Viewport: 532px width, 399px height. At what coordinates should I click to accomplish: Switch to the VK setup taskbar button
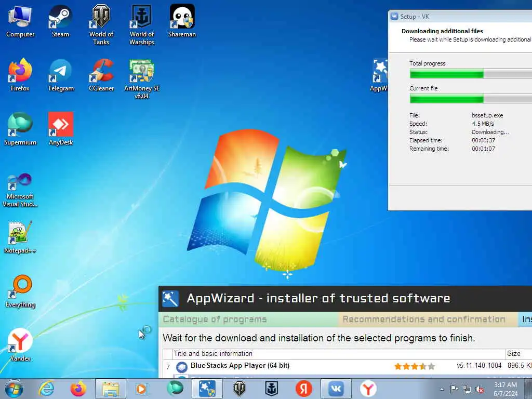tap(336, 389)
